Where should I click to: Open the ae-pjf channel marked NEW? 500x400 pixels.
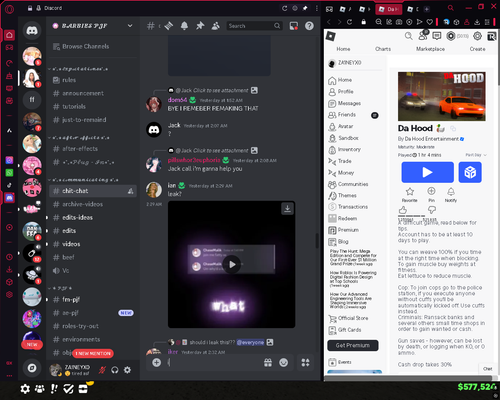click(93, 313)
